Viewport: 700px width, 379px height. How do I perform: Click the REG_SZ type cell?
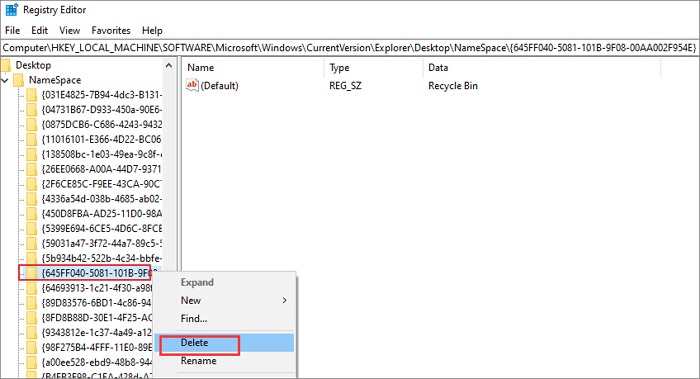345,86
